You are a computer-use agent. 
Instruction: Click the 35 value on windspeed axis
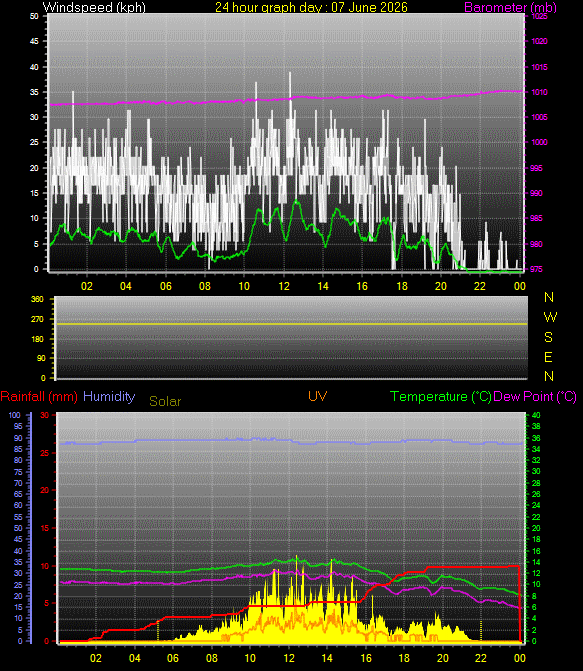(x=34, y=92)
